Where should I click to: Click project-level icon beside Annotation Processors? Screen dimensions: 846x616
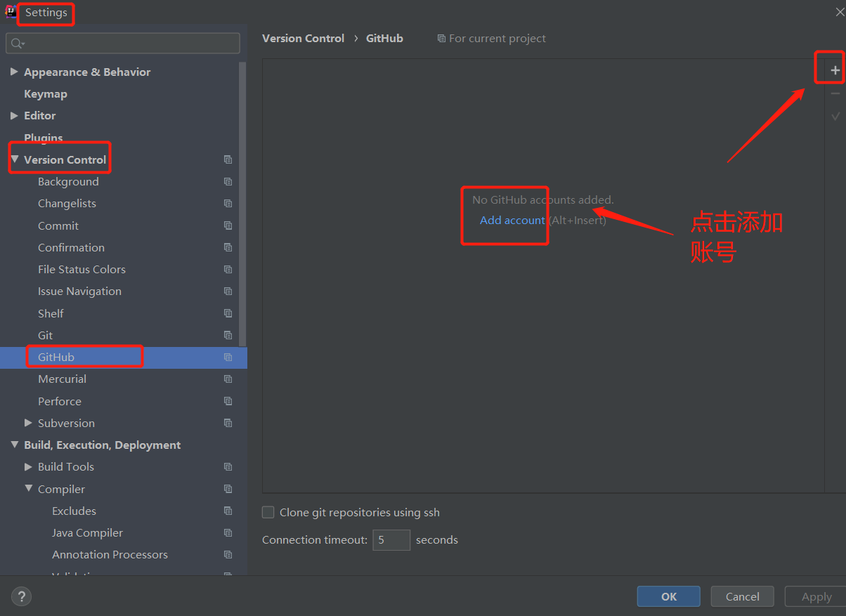tap(228, 555)
